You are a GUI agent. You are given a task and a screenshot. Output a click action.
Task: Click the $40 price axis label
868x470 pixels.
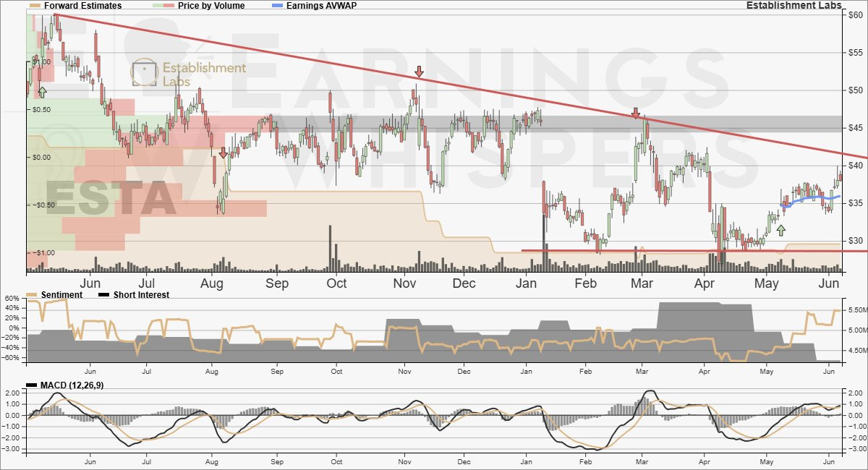[854, 166]
